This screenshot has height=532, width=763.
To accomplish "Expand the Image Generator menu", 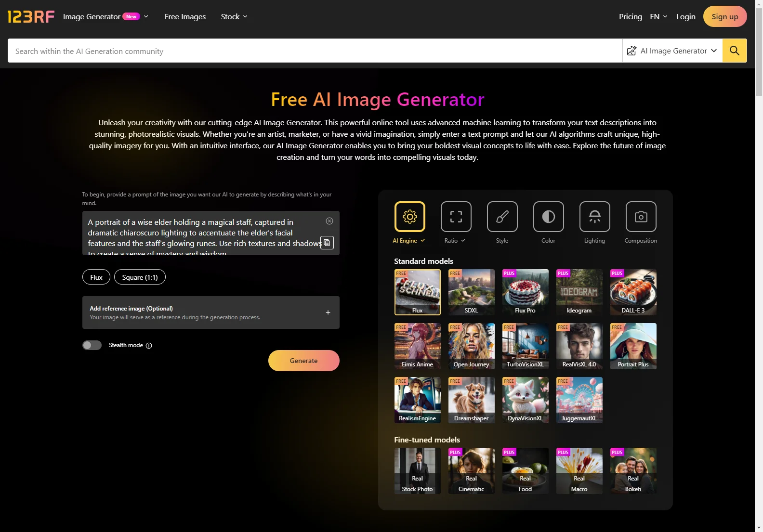I will point(105,16).
